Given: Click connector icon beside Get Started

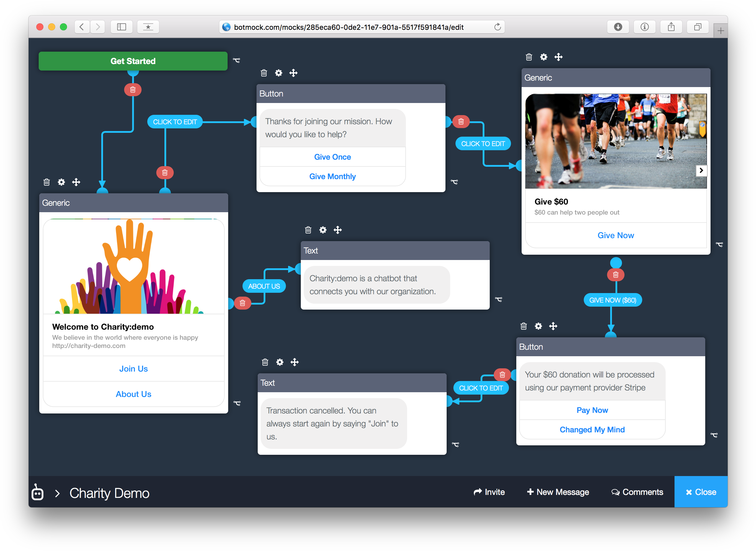Looking at the screenshot, I should pos(236,61).
